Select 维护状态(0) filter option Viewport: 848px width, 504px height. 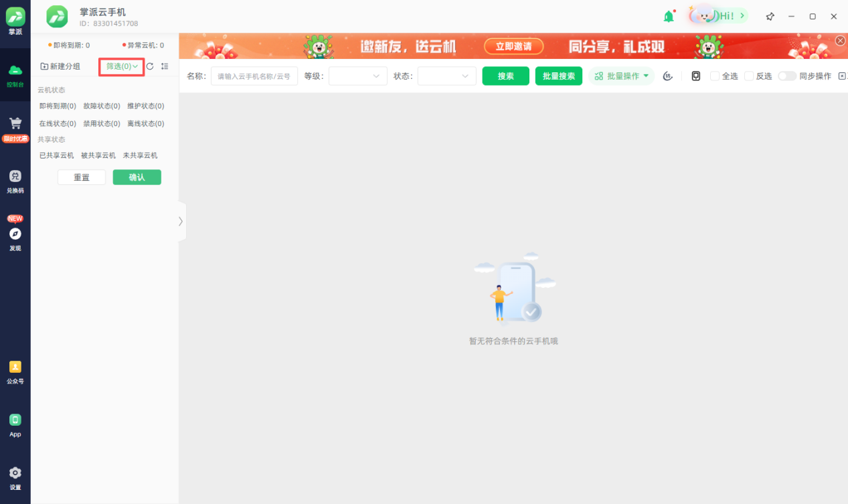[x=146, y=106]
